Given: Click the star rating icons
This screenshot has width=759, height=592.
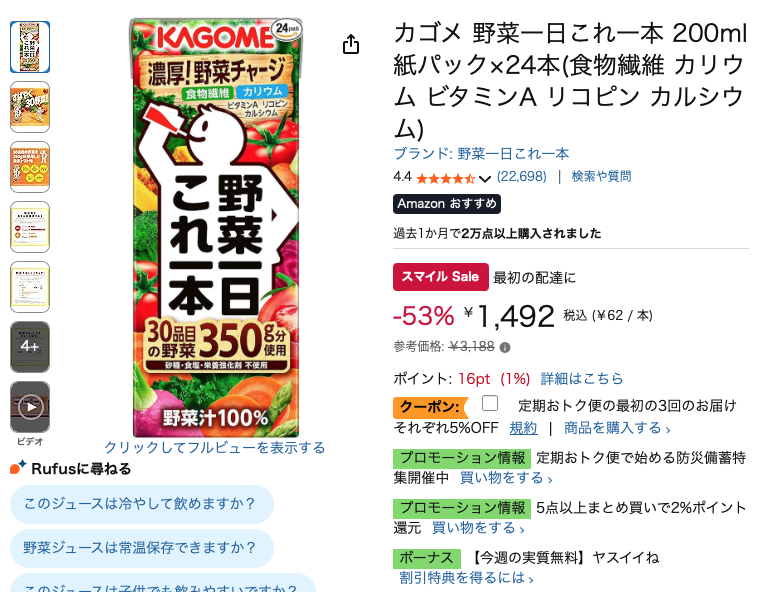Looking at the screenshot, I should pyautogui.click(x=445, y=179).
